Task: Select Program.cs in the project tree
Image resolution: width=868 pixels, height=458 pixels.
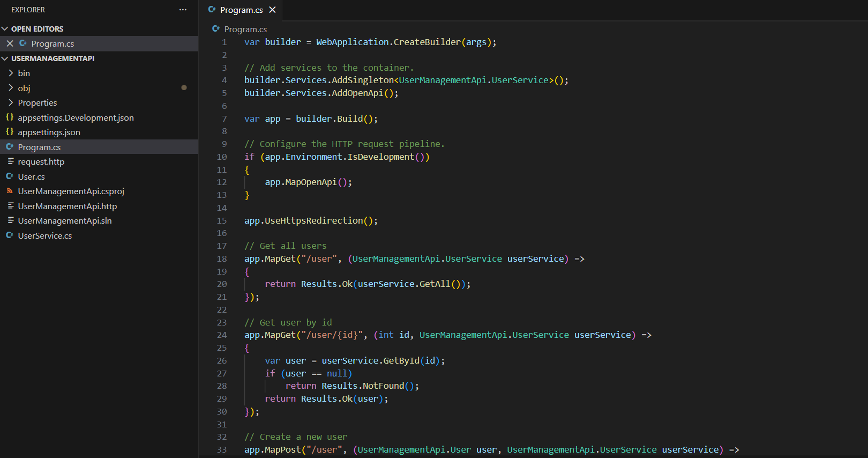Action: pos(99,147)
